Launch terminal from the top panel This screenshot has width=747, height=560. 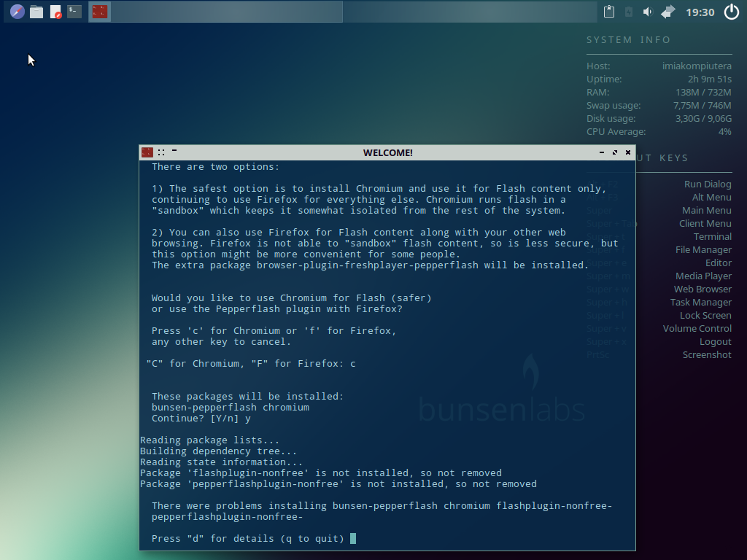tap(74, 12)
